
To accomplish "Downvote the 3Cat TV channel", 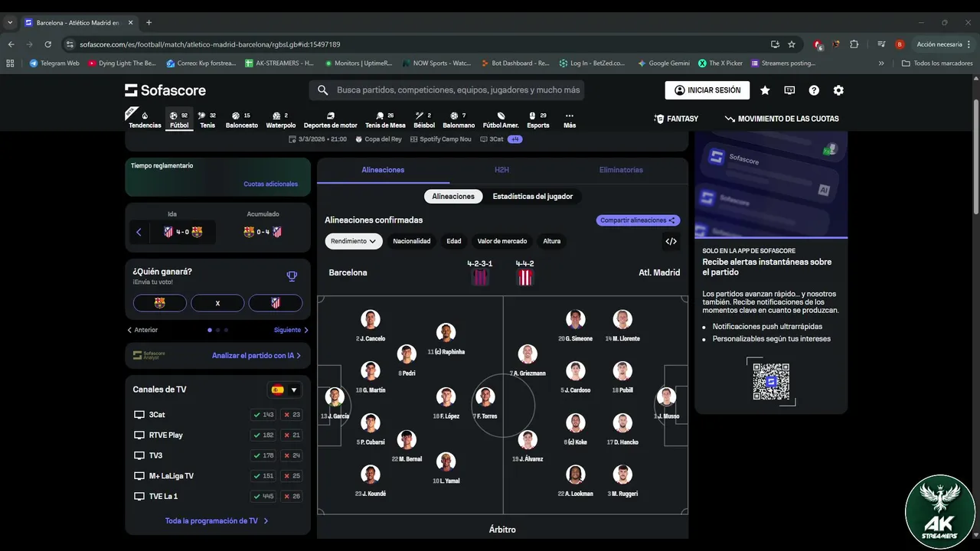I will (x=292, y=415).
